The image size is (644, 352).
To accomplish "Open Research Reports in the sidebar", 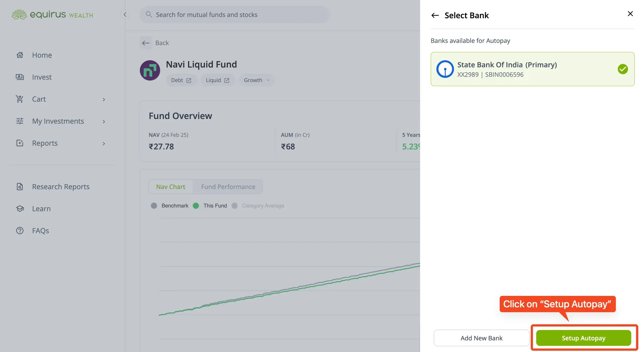I will [x=61, y=187].
